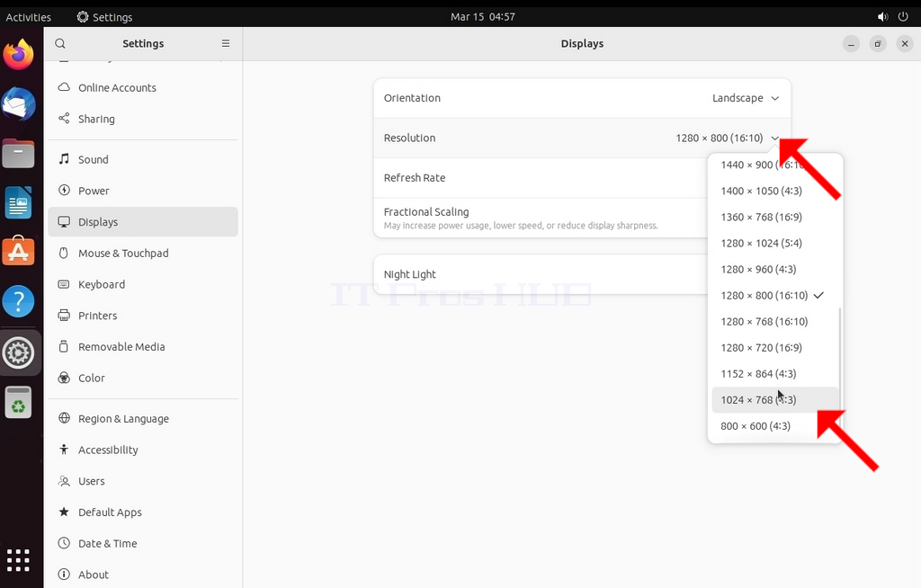
Task: Collapse the Resolution dropdown chevron
Action: pos(774,138)
